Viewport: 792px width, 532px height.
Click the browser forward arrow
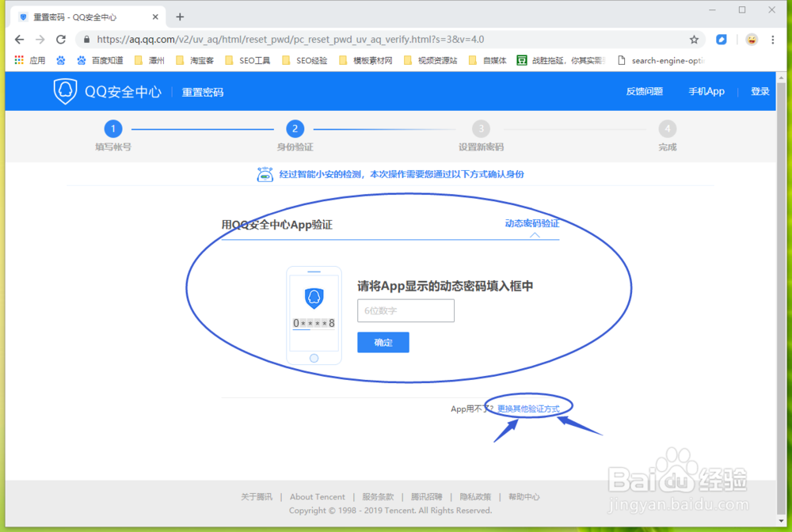pyautogui.click(x=40, y=40)
